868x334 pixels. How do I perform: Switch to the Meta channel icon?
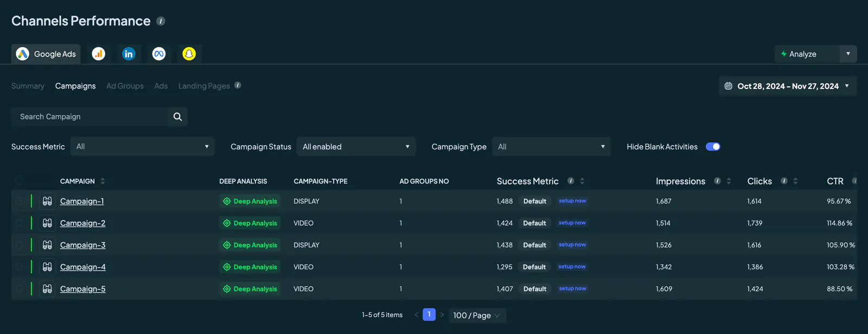(159, 54)
